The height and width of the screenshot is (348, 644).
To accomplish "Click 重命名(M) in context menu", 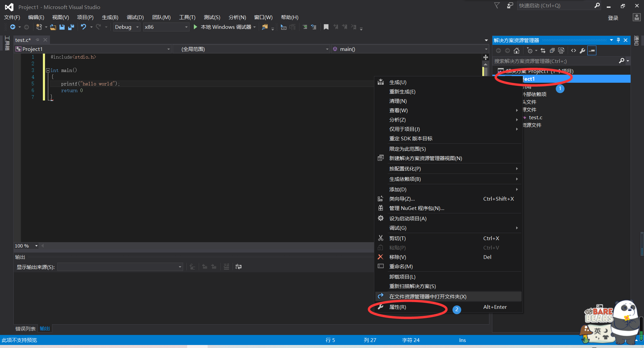I will [448, 267].
